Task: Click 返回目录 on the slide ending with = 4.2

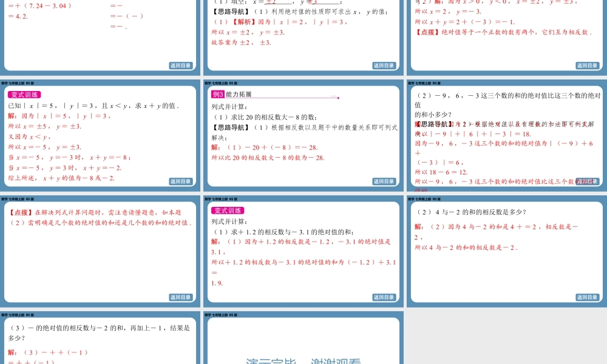Action: pyautogui.click(x=180, y=66)
